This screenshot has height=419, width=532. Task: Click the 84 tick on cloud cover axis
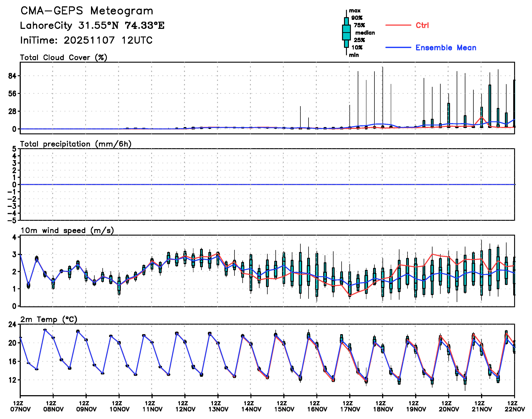pos(12,76)
